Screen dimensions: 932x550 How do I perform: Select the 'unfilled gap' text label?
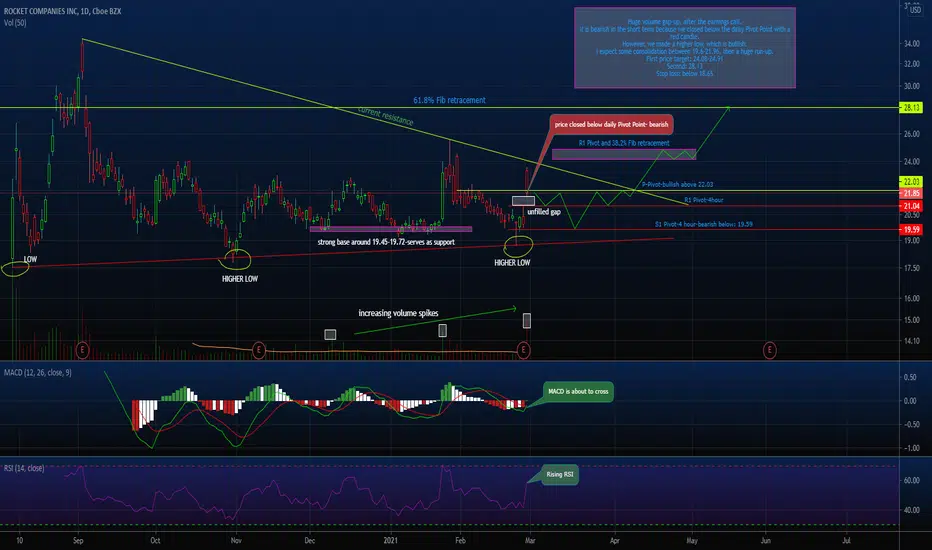(544, 212)
